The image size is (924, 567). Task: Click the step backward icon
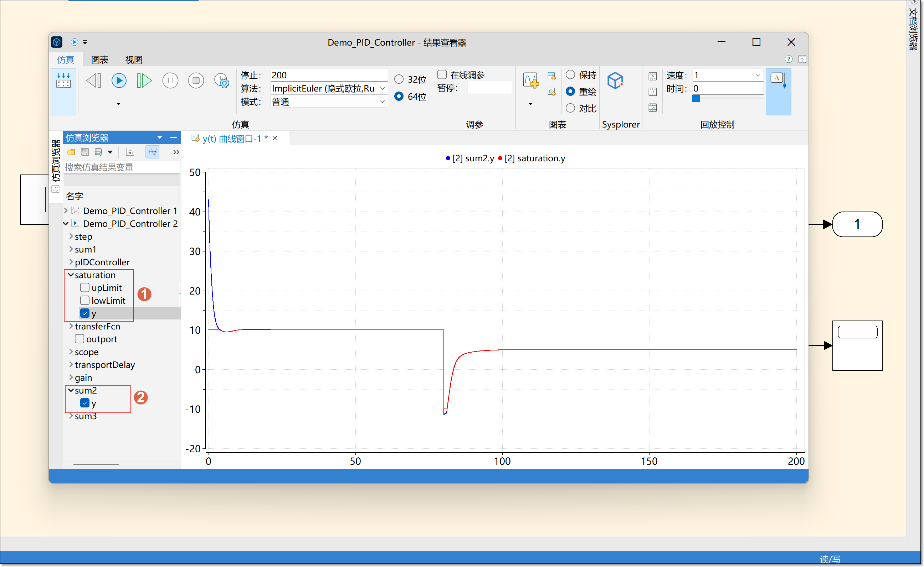[93, 80]
